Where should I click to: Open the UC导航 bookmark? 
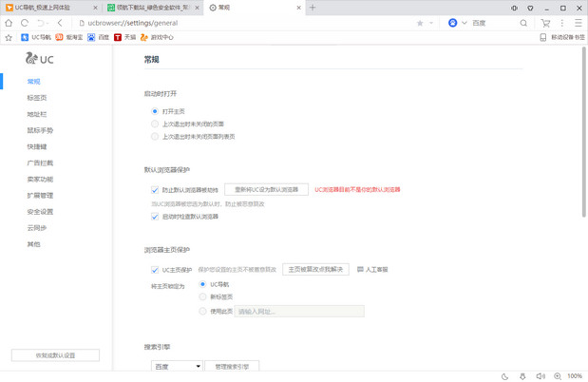point(36,37)
